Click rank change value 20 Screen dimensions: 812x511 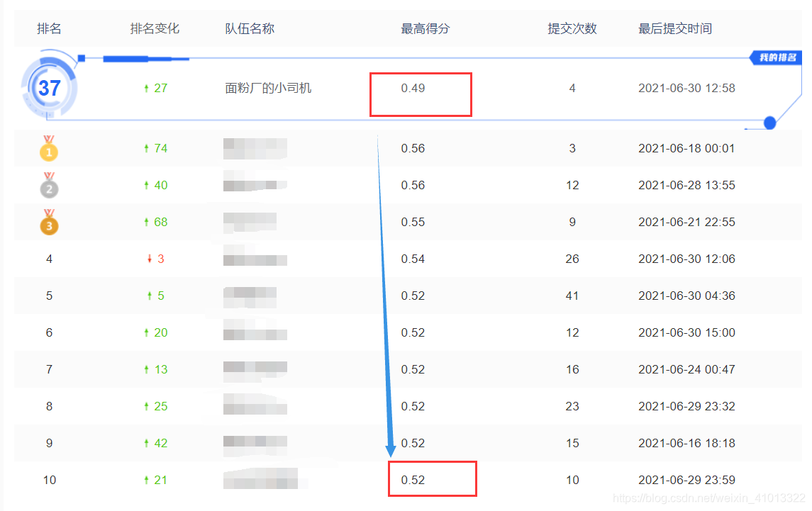click(x=160, y=332)
